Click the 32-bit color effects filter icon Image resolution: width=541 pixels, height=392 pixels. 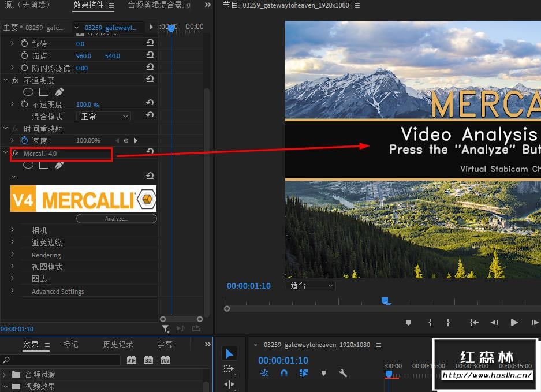pyautogui.click(x=148, y=360)
